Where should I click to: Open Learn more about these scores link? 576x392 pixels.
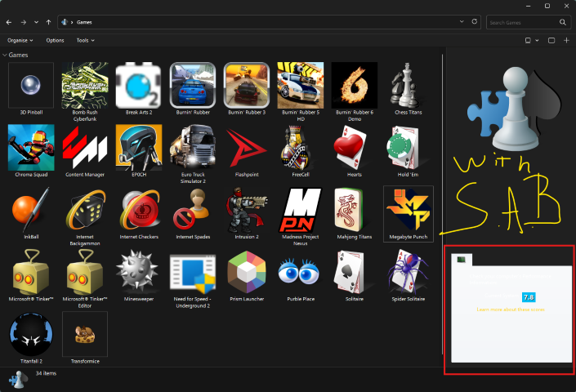pyautogui.click(x=511, y=310)
